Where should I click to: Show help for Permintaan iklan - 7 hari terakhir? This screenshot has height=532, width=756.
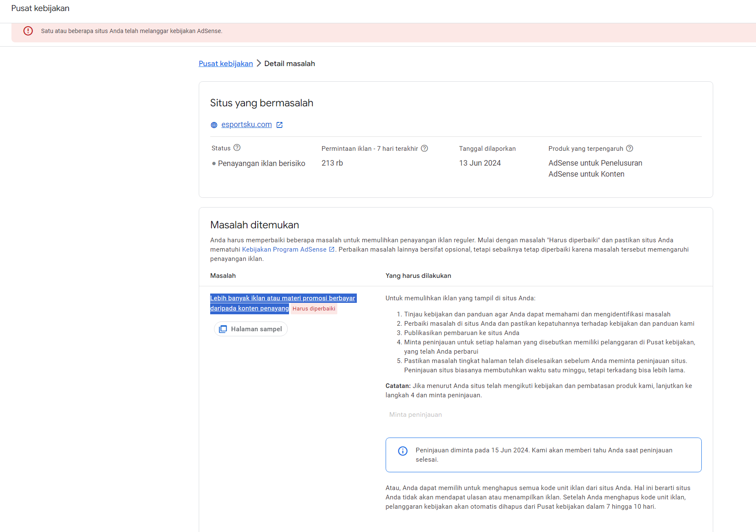tap(424, 148)
